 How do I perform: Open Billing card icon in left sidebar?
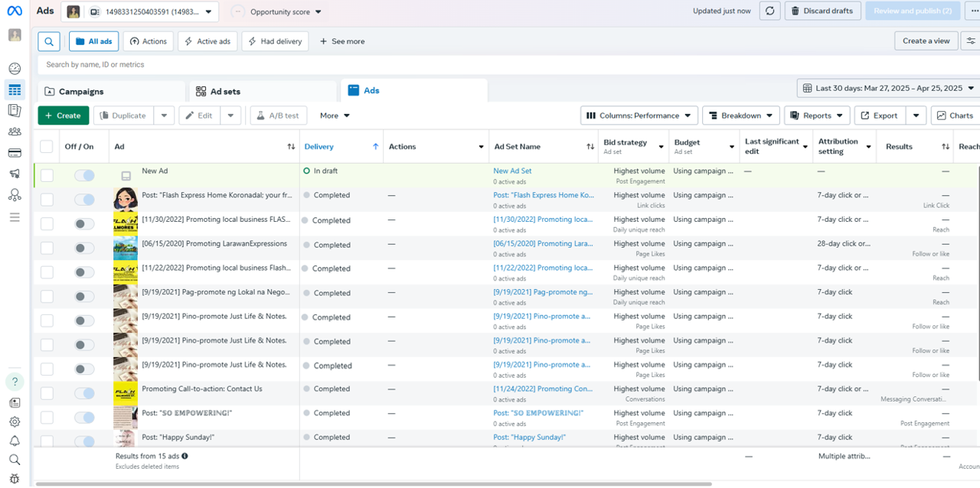(15, 153)
